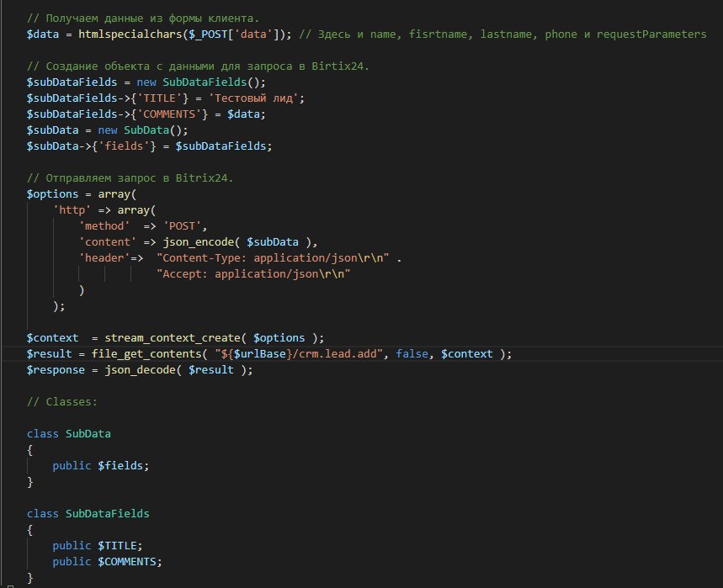
Task: Click SubDataFields in 'class SubDataFields' declaration
Action: (108, 514)
